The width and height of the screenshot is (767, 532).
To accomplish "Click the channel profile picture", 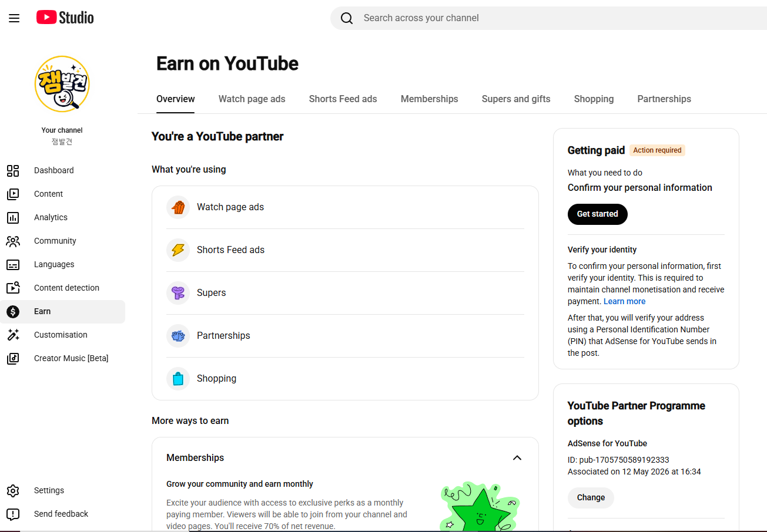I will pyautogui.click(x=62, y=84).
